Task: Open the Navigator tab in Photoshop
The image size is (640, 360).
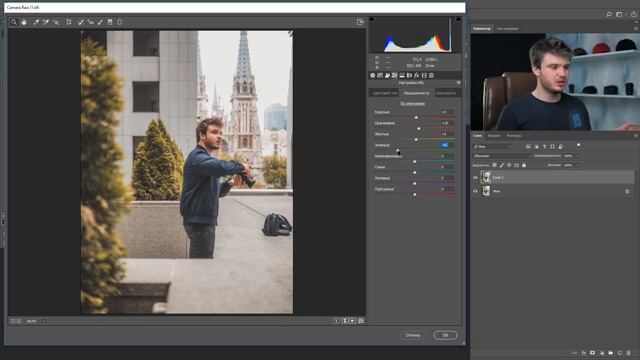Action: pyautogui.click(x=482, y=29)
